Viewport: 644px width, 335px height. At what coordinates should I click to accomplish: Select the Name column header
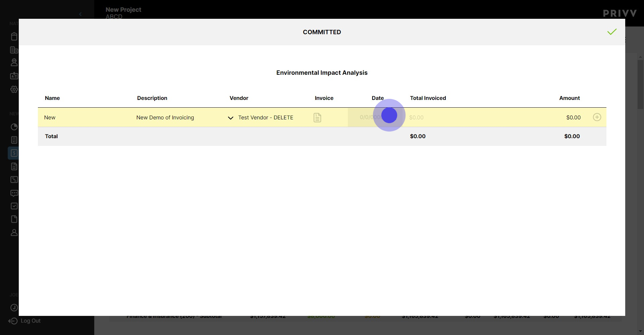pos(52,98)
